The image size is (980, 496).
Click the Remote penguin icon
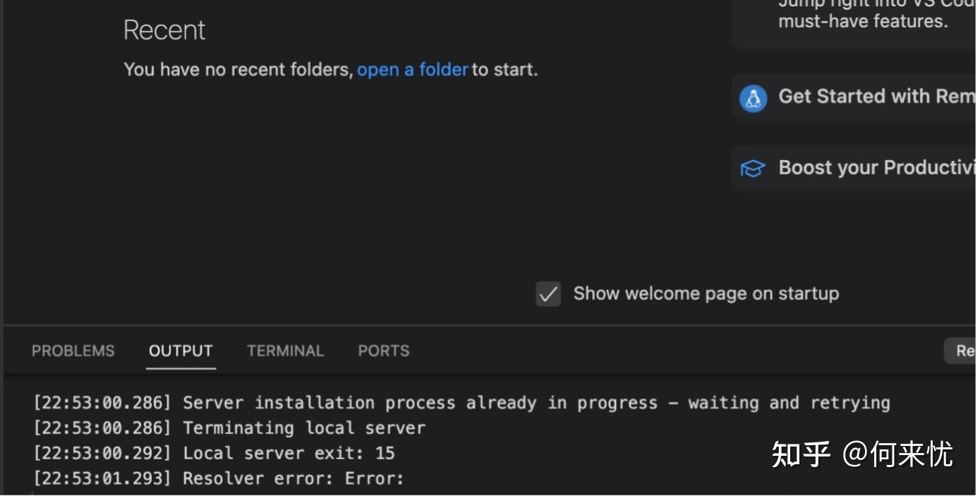(x=753, y=98)
